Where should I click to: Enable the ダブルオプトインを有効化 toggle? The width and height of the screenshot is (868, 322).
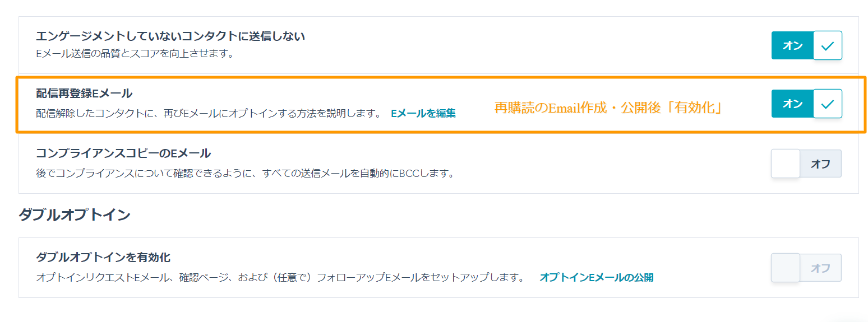click(x=806, y=268)
